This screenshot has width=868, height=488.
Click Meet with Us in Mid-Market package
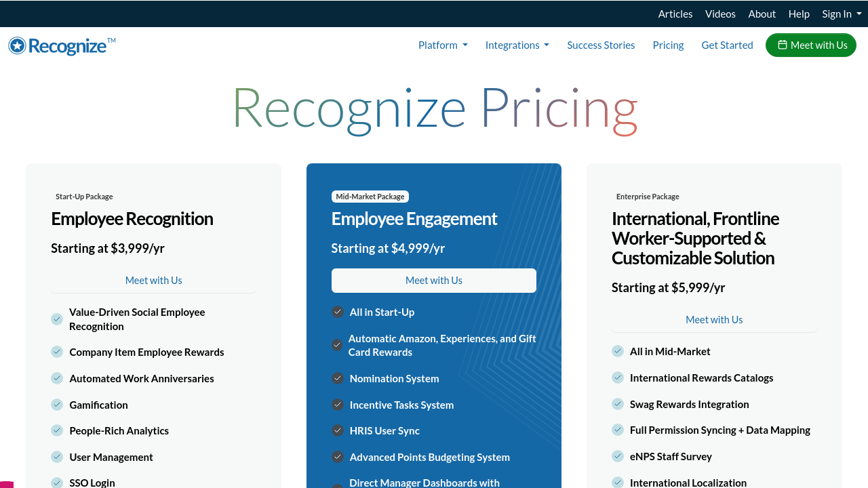click(x=434, y=281)
